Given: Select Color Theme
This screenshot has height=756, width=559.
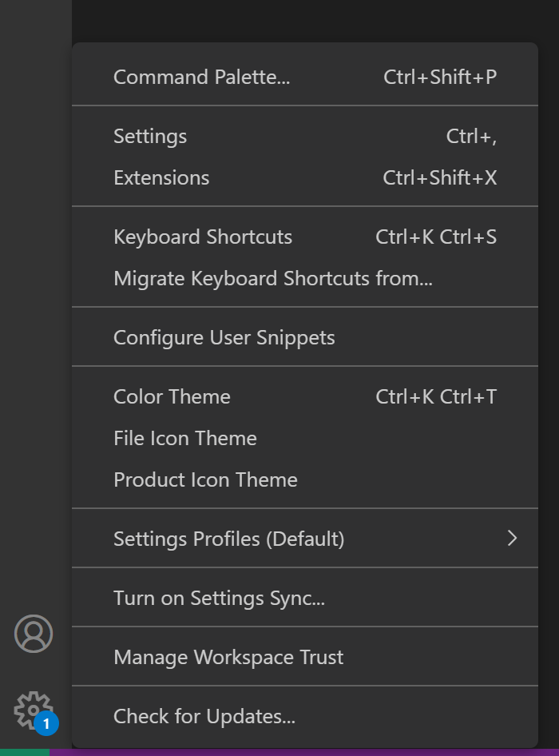Looking at the screenshot, I should tap(172, 396).
